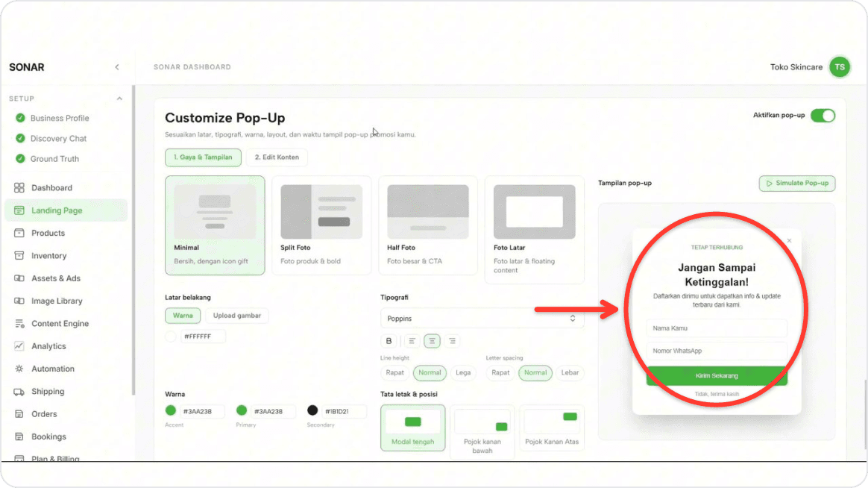868x488 pixels.
Task: Collapse the SETUP section
Action: pyautogui.click(x=119, y=98)
